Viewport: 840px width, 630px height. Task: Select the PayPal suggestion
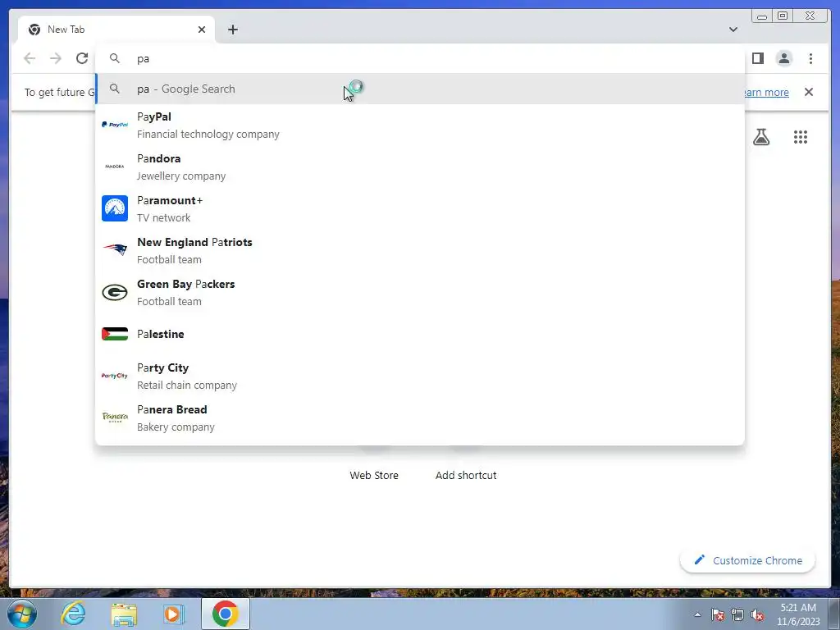(x=420, y=125)
